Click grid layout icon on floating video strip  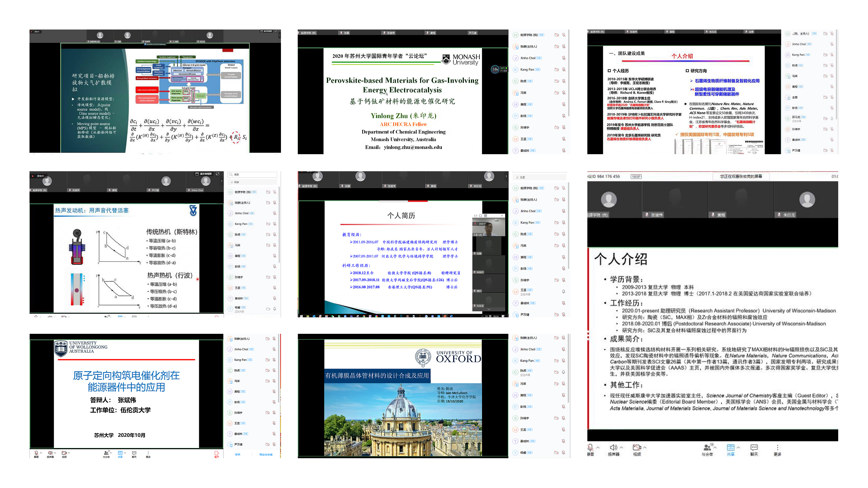point(486,216)
